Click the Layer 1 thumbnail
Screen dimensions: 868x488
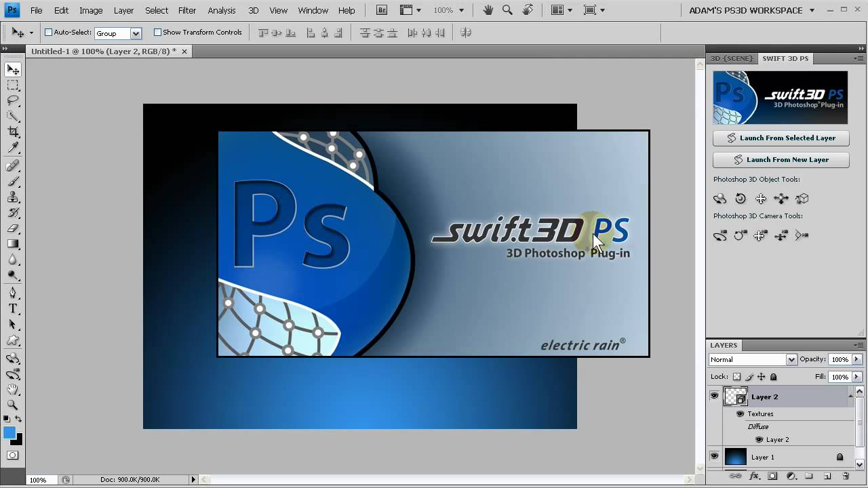[736, 457]
